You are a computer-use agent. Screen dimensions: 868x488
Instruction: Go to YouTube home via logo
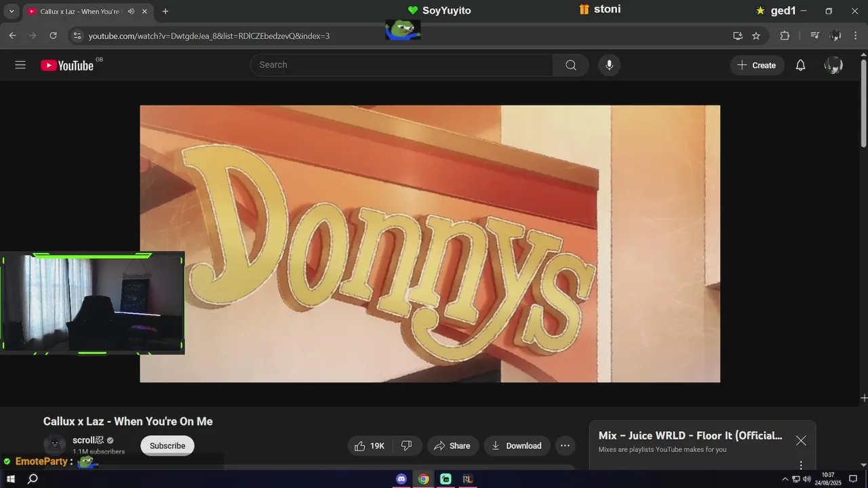67,65
